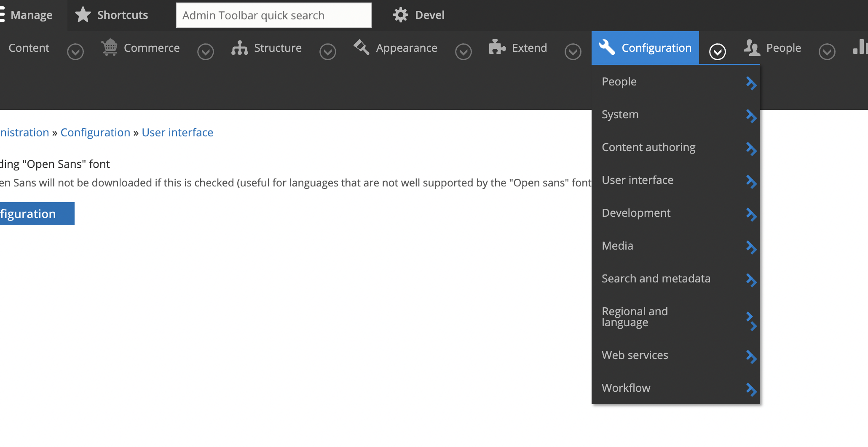
Task: Click the Shortcuts star icon
Action: (x=83, y=14)
